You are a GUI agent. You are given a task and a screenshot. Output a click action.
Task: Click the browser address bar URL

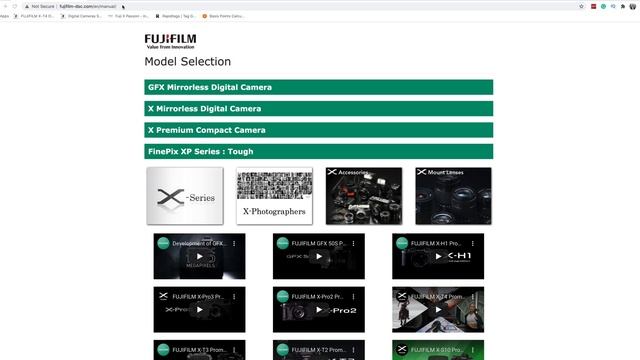click(x=88, y=7)
